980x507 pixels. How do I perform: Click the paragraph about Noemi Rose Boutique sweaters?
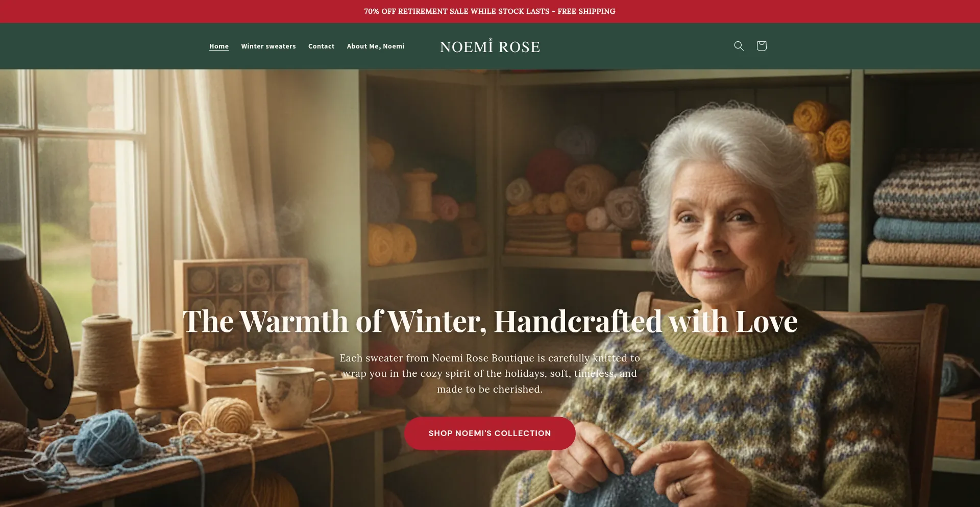pyautogui.click(x=490, y=373)
